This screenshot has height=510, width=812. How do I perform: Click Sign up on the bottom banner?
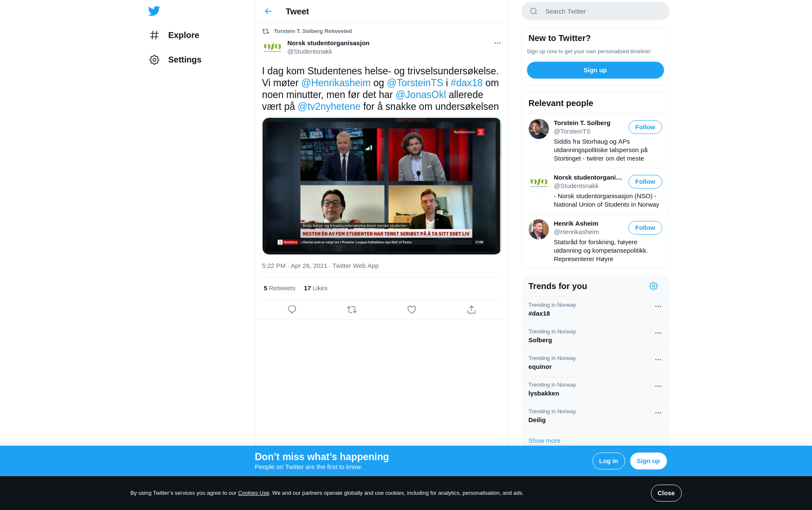648,461
